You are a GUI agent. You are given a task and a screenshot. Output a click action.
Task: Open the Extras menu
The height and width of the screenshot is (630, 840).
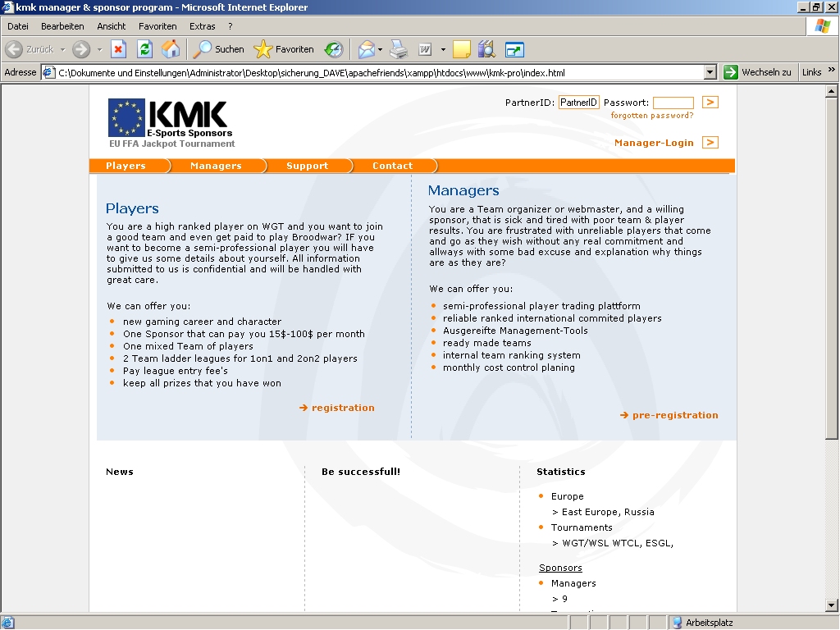coord(202,26)
